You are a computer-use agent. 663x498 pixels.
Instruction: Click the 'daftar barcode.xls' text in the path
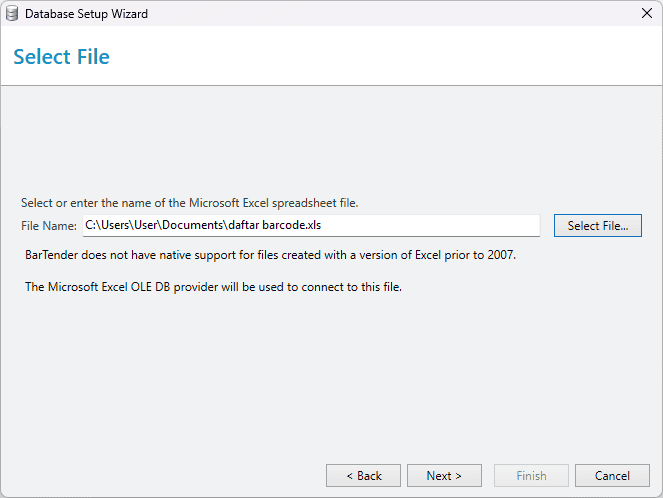(274, 225)
